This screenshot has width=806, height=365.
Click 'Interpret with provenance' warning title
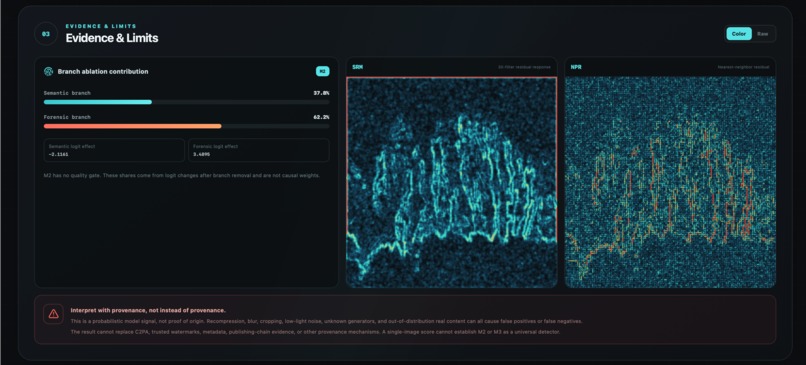148,310
